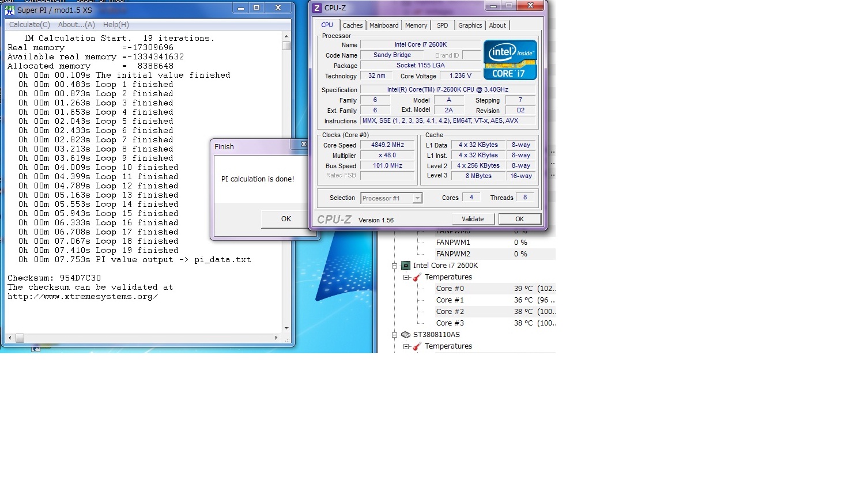Select the Core #0 temperature row

point(496,289)
